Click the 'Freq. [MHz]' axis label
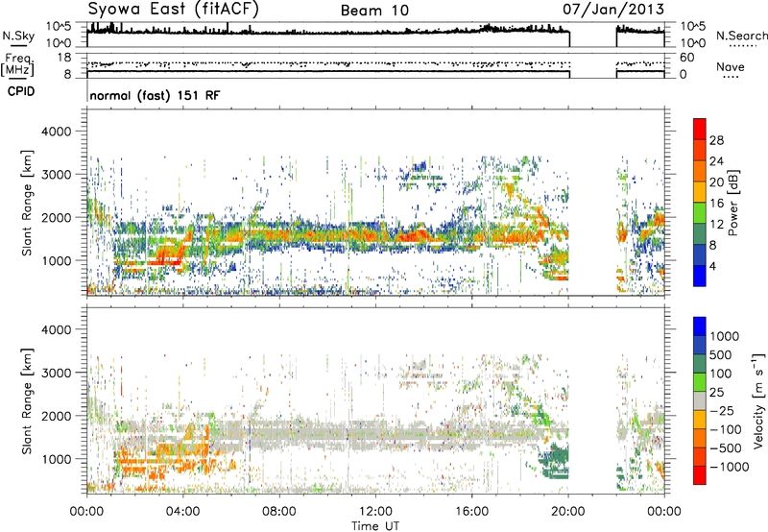 [x=18, y=65]
